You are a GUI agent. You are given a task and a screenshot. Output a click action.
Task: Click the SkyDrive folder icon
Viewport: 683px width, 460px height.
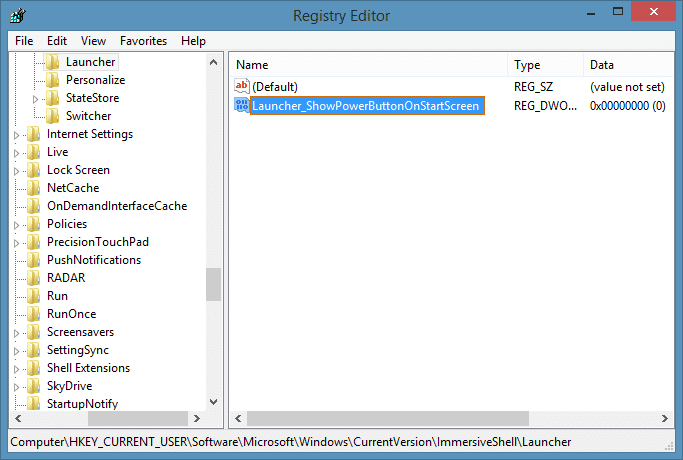pos(34,386)
